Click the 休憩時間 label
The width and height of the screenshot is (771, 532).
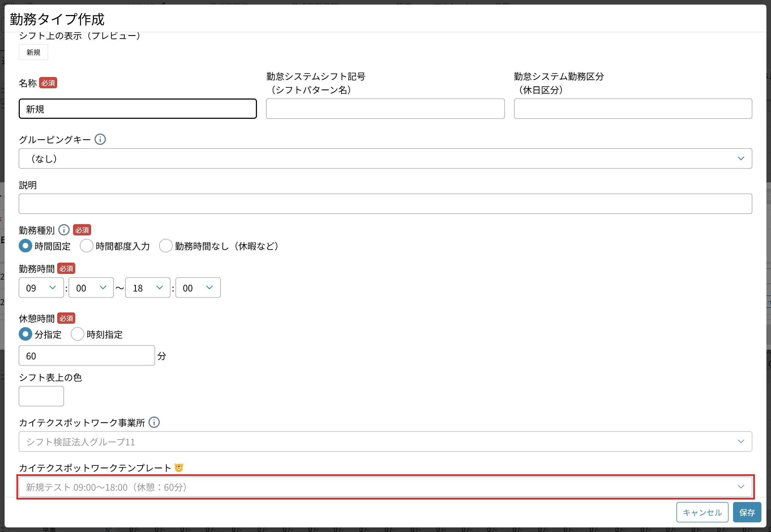37,318
